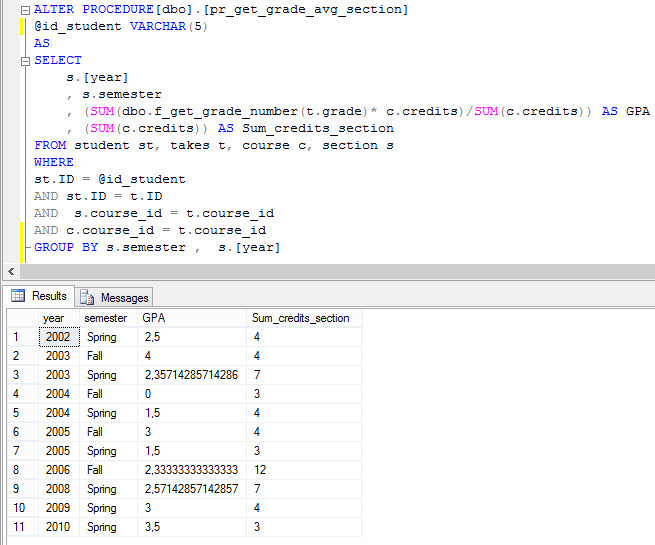Select results row number 4
The width and height of the screenshot is (655, 545).
[x=23, y=394]
